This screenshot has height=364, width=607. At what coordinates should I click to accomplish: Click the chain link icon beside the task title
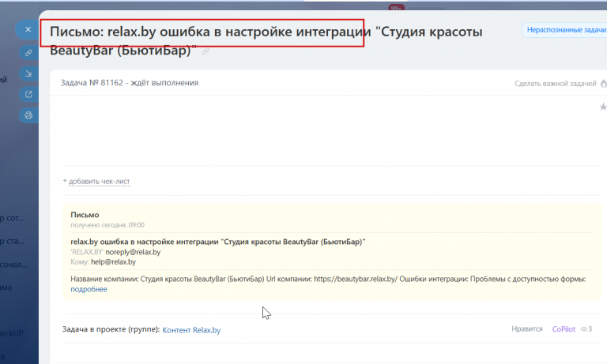tap(205, 51)
